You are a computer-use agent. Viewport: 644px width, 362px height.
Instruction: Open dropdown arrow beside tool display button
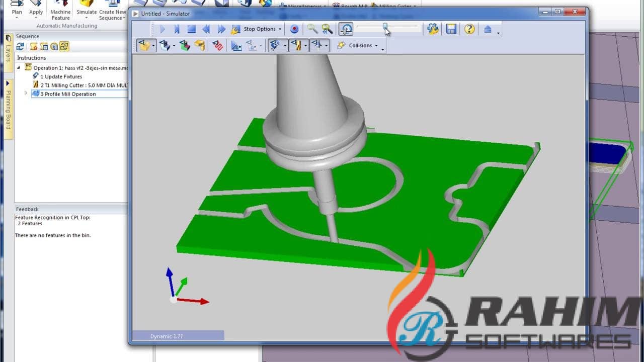pos(305,46)
